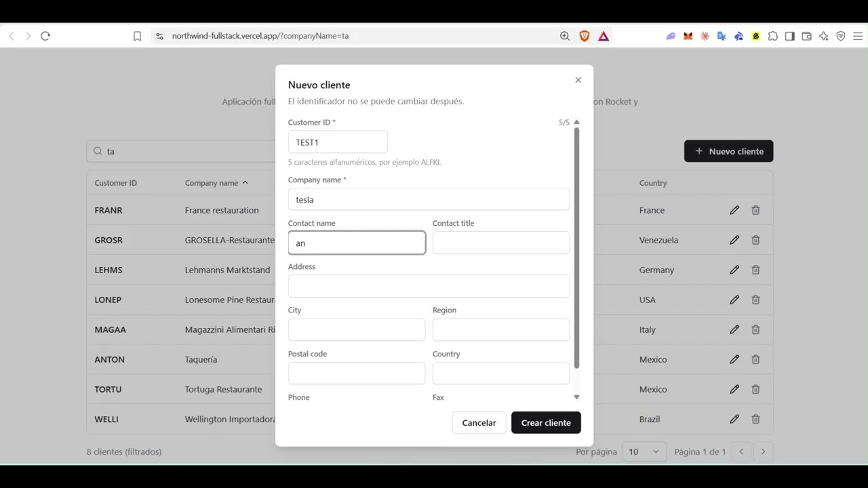Screen dimensions: 868x488
Task: Click the dialog scrollbar up arrow
Action: tap(577, 122)
